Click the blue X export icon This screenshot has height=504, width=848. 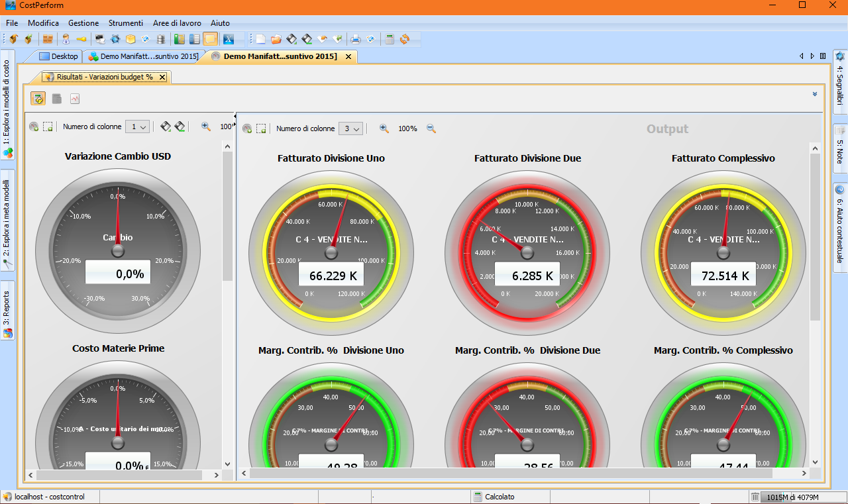click(228, 39)
